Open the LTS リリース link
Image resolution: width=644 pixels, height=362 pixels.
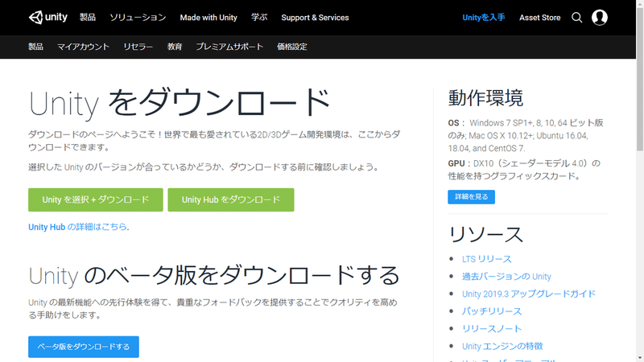[x=487, y=259]
